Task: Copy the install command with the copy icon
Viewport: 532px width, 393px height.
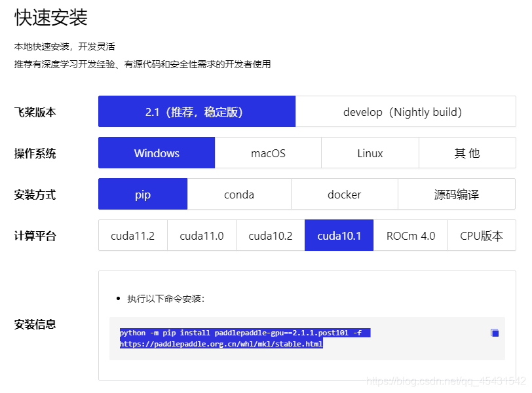Action: [495, 333]
